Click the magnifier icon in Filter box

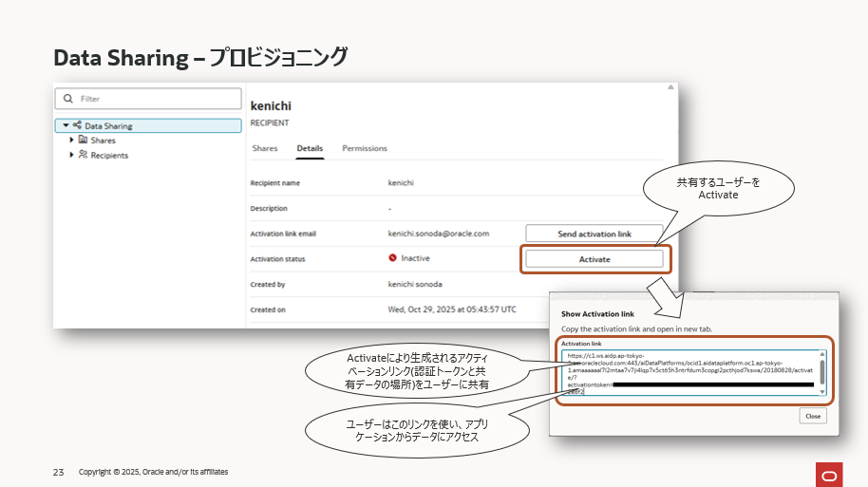pyautogui.click(x=68, y=99)
